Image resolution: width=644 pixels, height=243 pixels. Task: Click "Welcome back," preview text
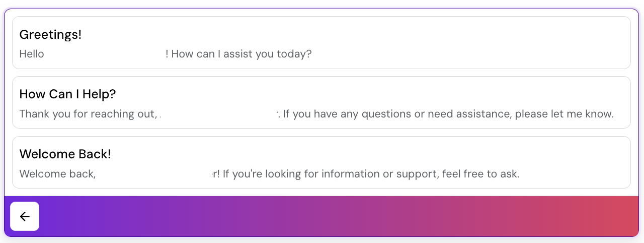pos(57,174)
